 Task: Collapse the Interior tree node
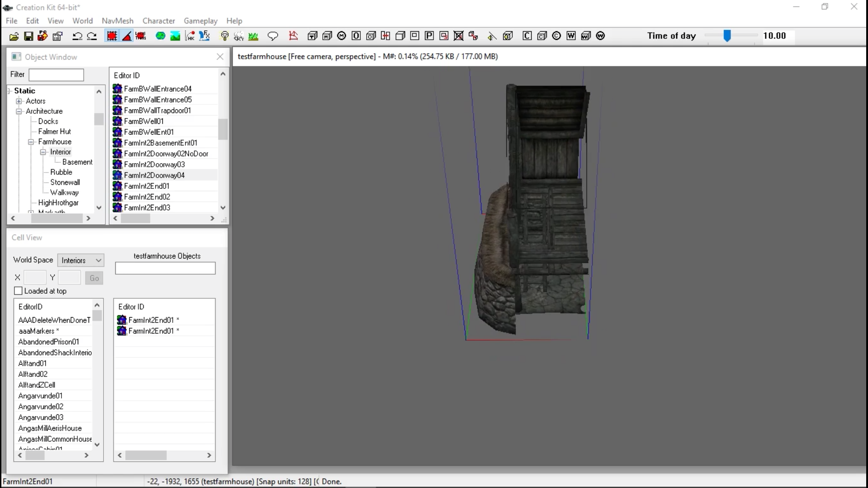tap(43, 152)
